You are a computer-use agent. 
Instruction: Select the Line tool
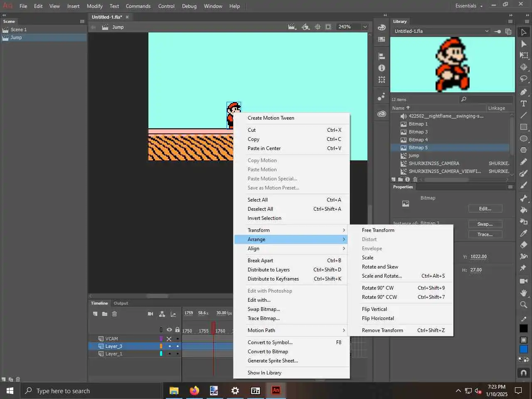coord(524,115)
